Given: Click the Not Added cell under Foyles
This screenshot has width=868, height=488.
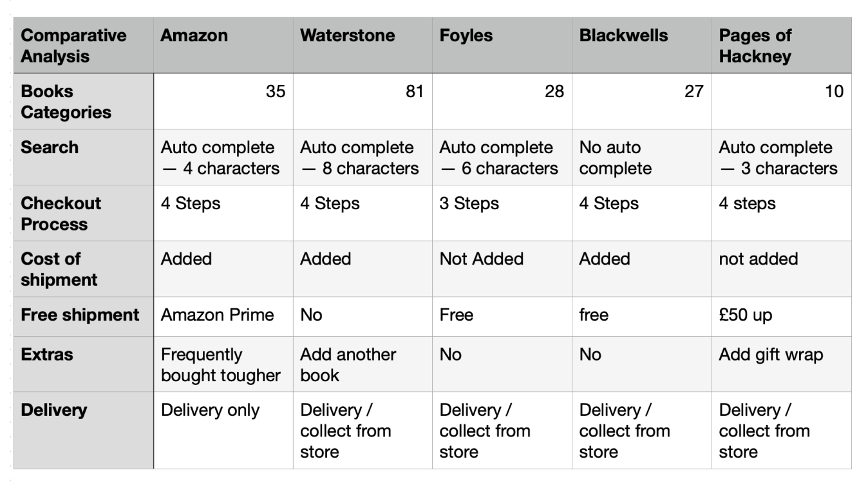Looking at the screenshot, I should [x=502, y=268].
